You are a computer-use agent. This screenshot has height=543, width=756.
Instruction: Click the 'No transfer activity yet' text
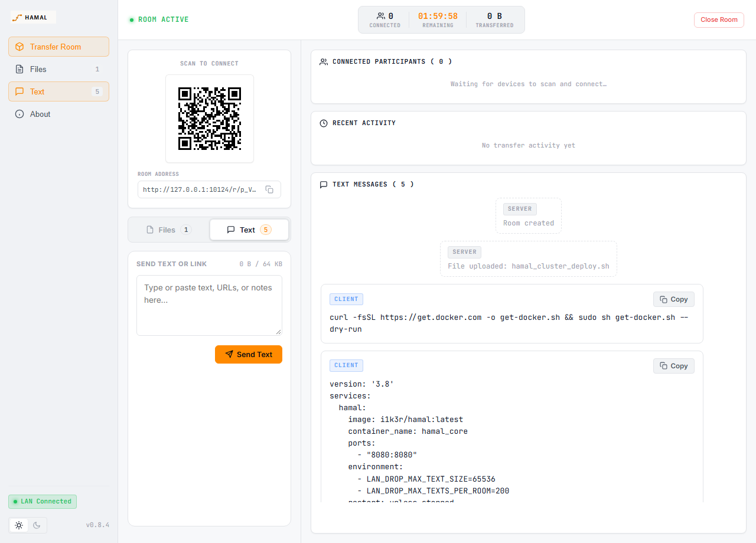(x=529, y=145)
